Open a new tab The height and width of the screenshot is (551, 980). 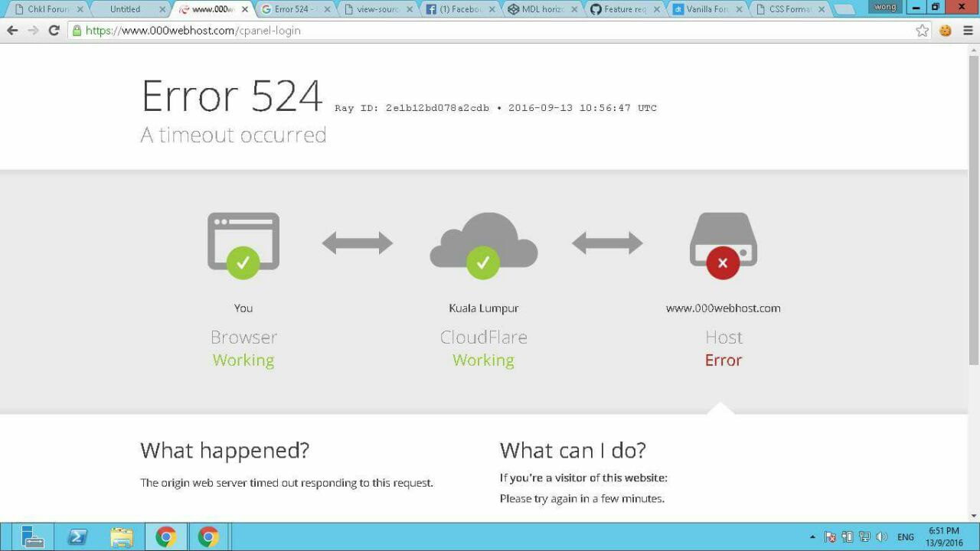pyautogui.click(x=844, y=10)
